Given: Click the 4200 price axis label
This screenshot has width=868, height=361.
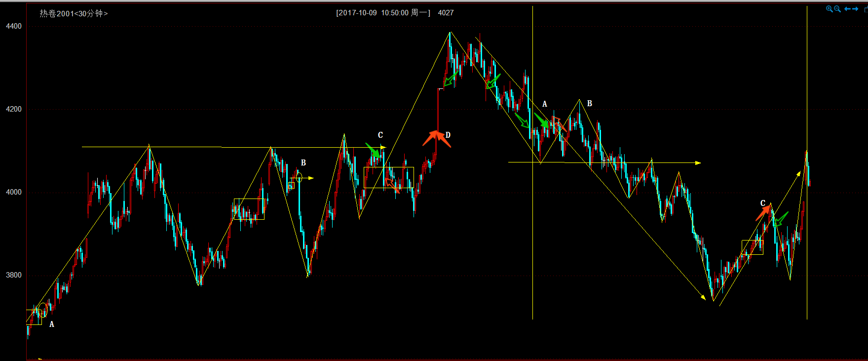Looking at the screenshot, I should coord(14,109).
